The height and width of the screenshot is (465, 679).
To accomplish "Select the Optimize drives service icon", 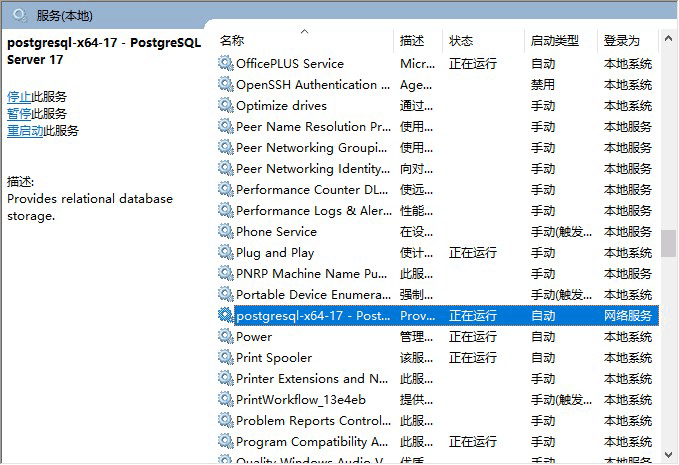I will pyautogui.click(x=225, y=105).
